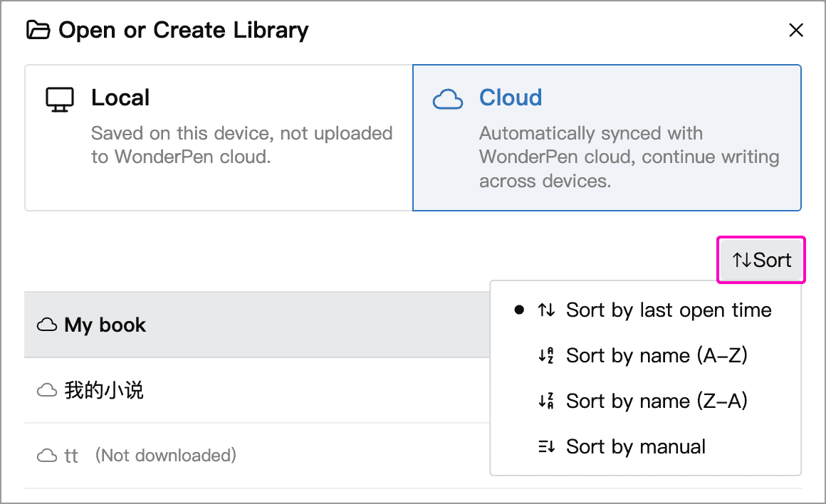This screenshot has height=504, width=826.
Task: Click the manual sort list icon
Action: click(546, 446)
